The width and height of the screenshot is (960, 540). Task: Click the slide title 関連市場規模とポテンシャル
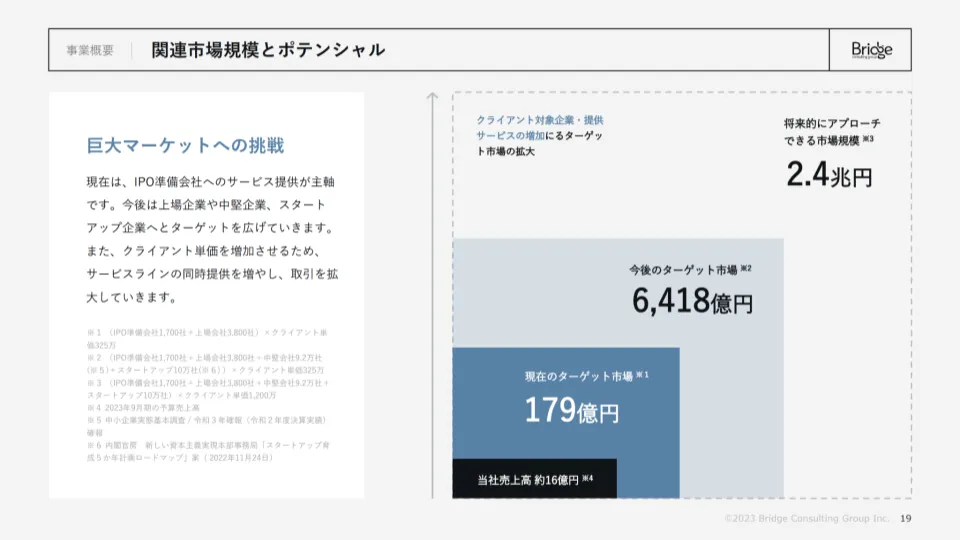click(268, 50)
